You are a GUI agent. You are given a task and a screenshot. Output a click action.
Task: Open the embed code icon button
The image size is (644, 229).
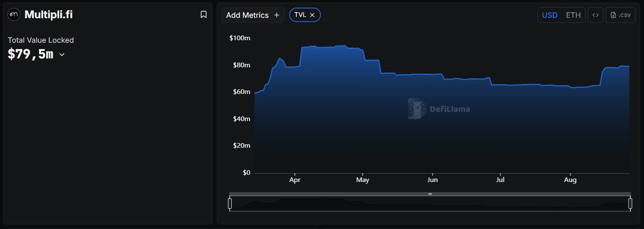pos(595,15)
